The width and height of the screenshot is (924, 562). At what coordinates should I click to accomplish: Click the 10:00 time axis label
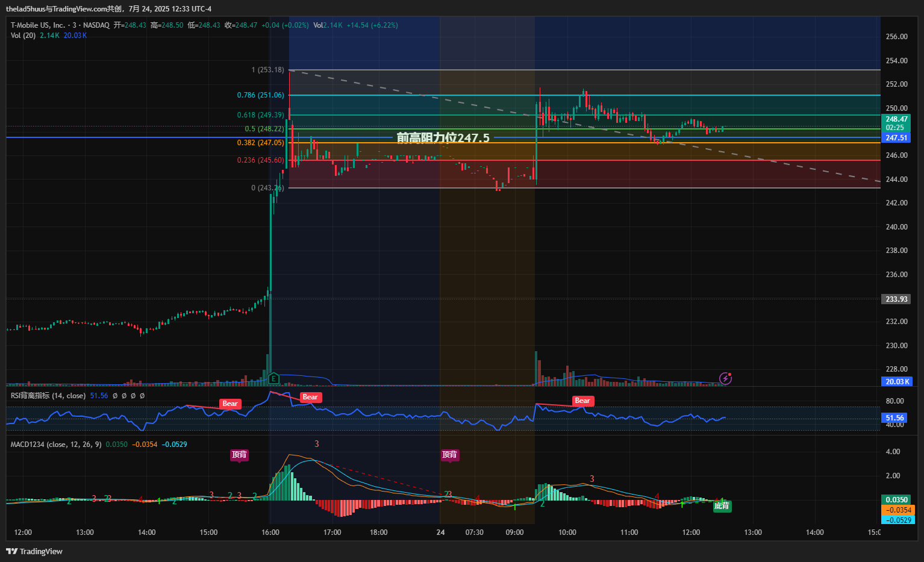(x=567, y=532)
